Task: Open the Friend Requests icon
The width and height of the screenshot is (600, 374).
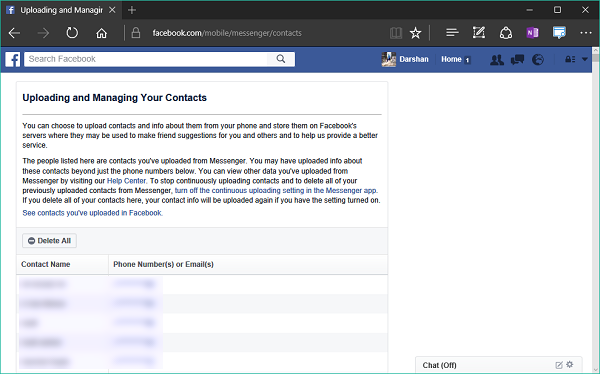Action: pos(497,59)
